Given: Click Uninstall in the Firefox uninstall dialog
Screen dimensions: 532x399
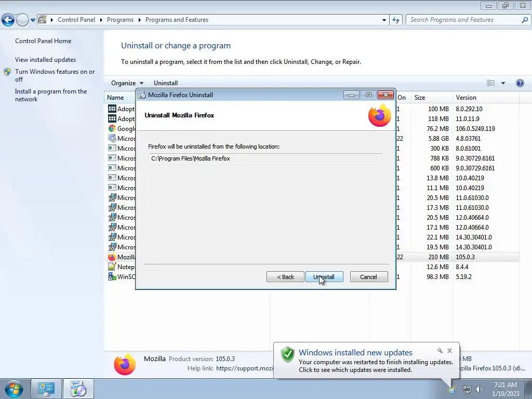Looking at the screenshot, I should (x=324, y=277).
